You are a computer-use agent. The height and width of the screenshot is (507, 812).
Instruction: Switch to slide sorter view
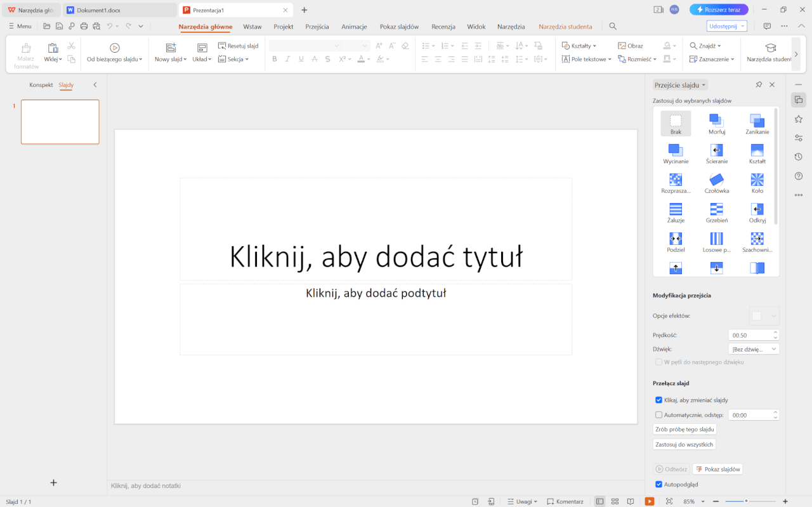point(615,501)
